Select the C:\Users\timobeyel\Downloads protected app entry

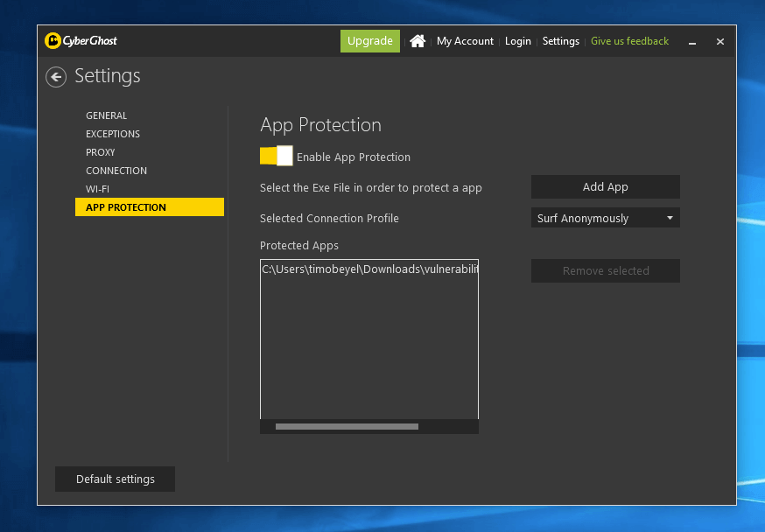coord(369,269)
